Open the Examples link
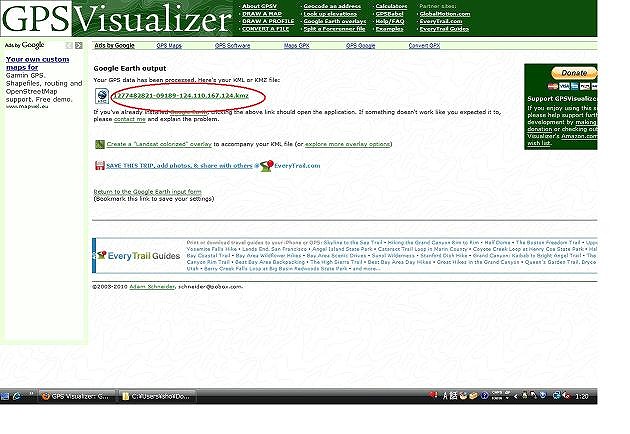Image resolution: width=630 pixels, height=434 pixels. (x=389, y=29)
